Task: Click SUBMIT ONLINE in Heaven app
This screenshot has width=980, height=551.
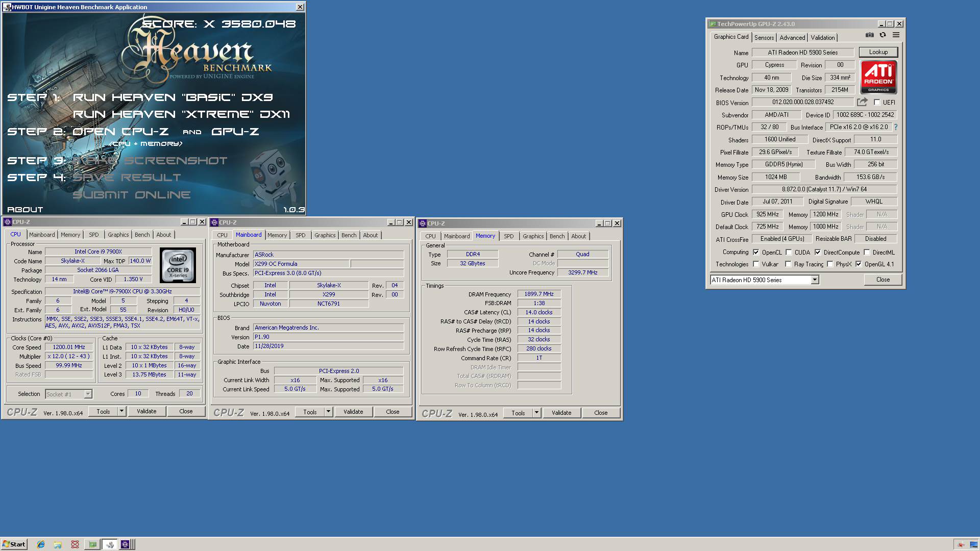Action: [132, 195]
